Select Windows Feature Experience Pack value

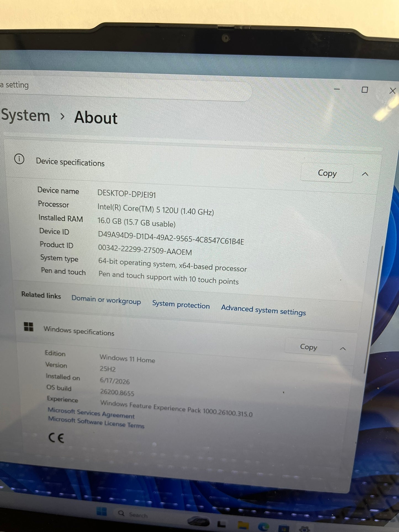[x=176, y=408]
